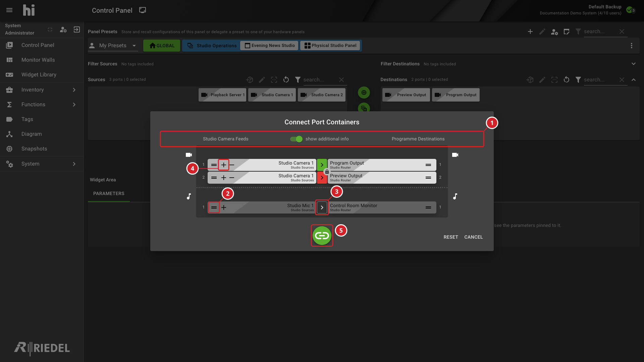Click the Destinations filter funnel icon
This screenshot has height=362, width=644.
coord(578,80)
